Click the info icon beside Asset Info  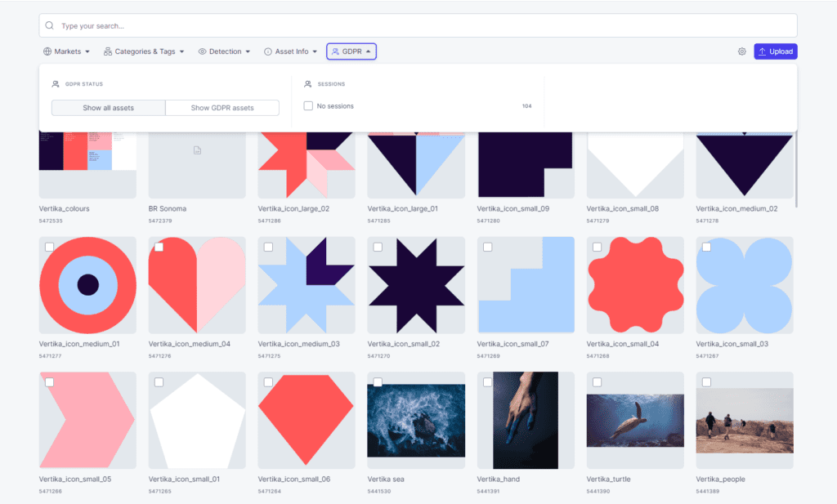click(268, 51)
